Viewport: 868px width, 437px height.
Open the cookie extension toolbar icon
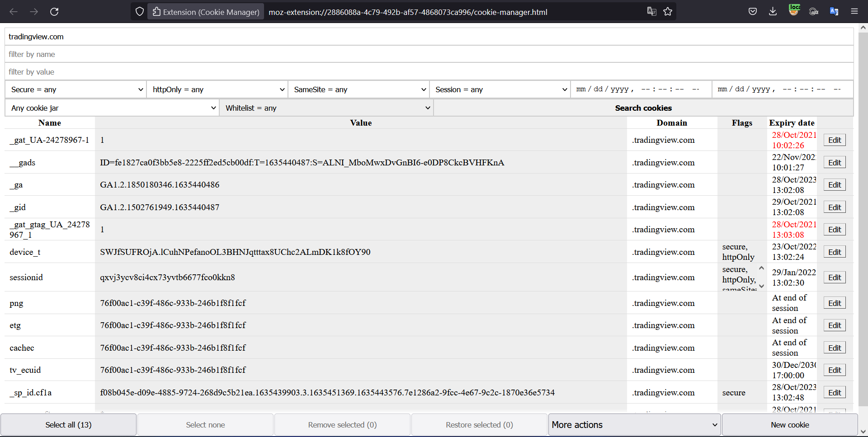814,12
